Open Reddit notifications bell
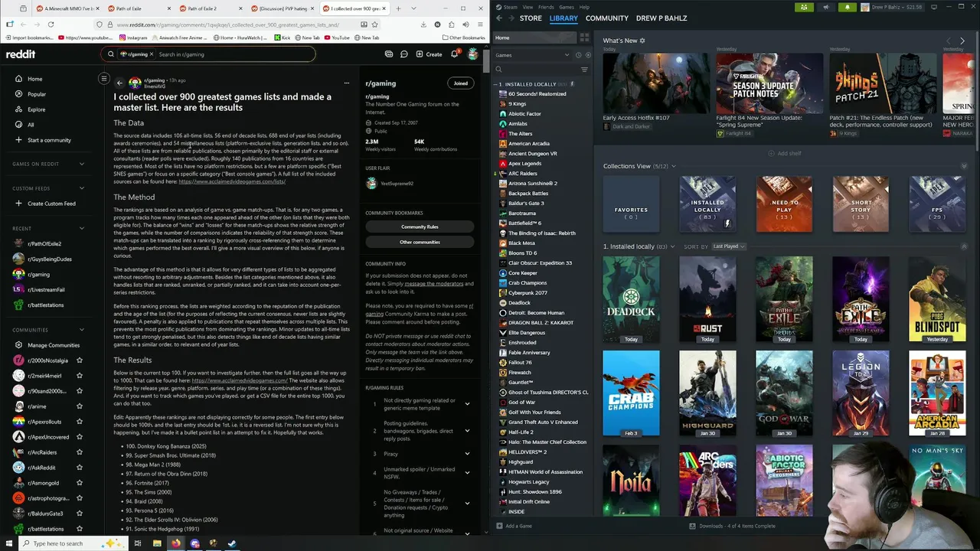The height and width of the screenshot is (551, 980). tap(454, 54)
